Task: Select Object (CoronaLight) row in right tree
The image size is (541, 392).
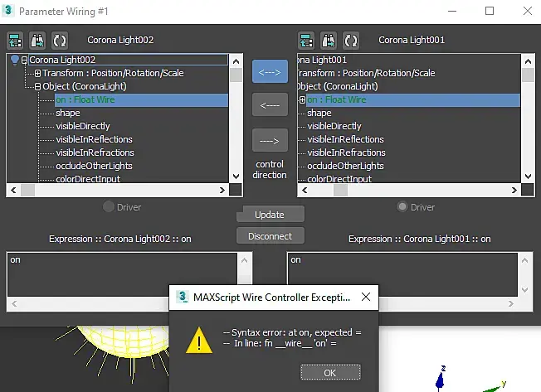Action: 338,86
